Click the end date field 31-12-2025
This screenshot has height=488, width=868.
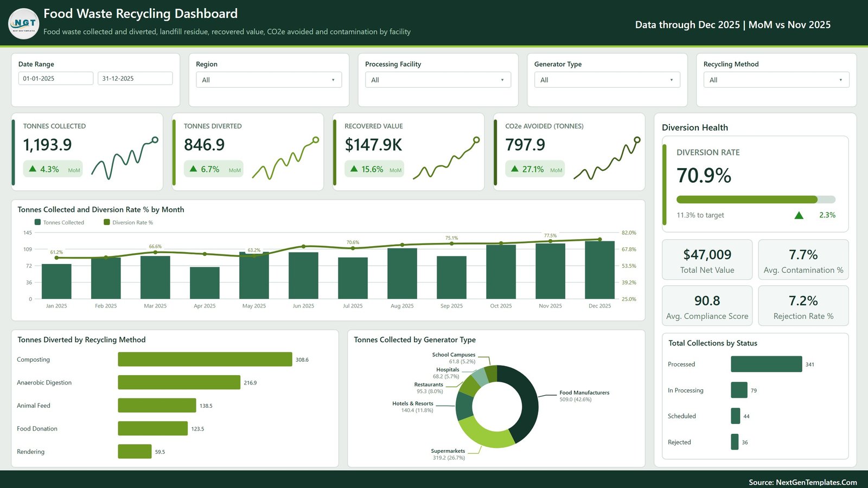[x=135, y=78]
